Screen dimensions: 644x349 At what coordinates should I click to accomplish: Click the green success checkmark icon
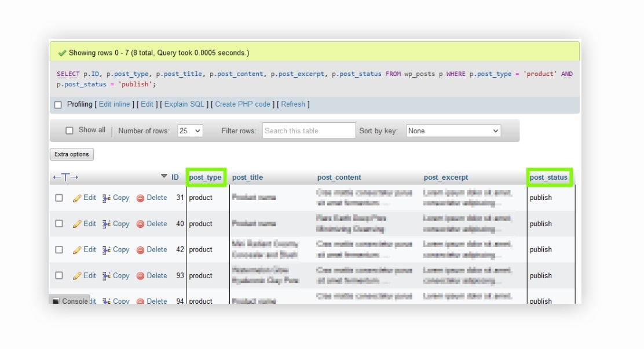pyautogui.click(x=61, y=52)
